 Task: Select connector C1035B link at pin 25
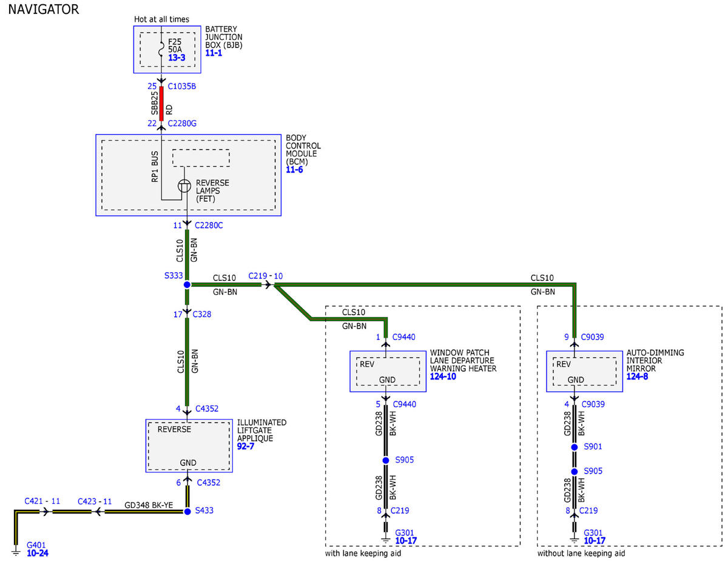pos(181,86)
